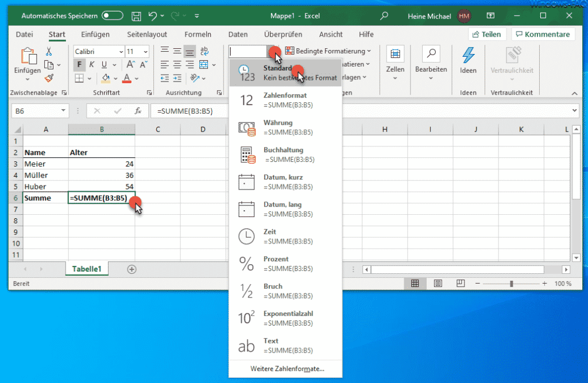
Task: Open Schriftart dialog launcher
Action: 149,92
